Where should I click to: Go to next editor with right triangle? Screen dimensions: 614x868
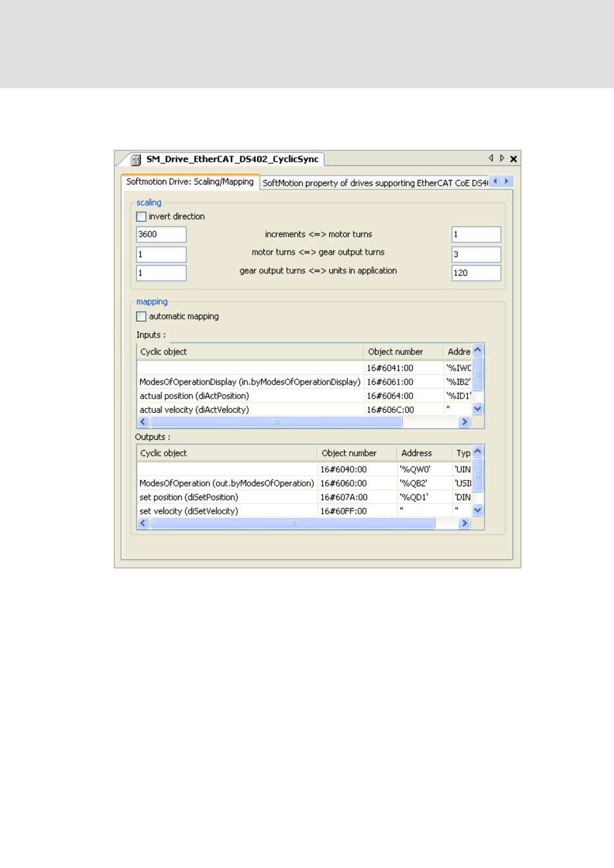502,158
